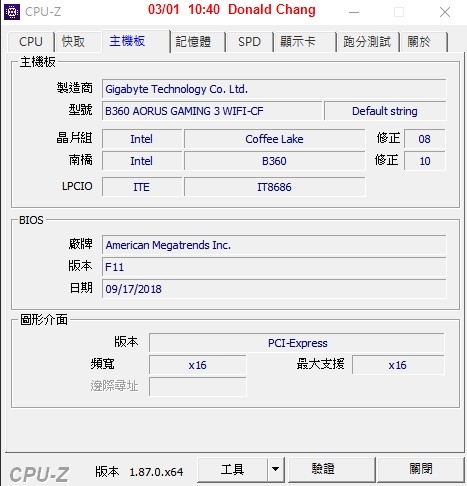467x486 pixels.
Task: Click the 工具 button
Action: click(232, 470)
